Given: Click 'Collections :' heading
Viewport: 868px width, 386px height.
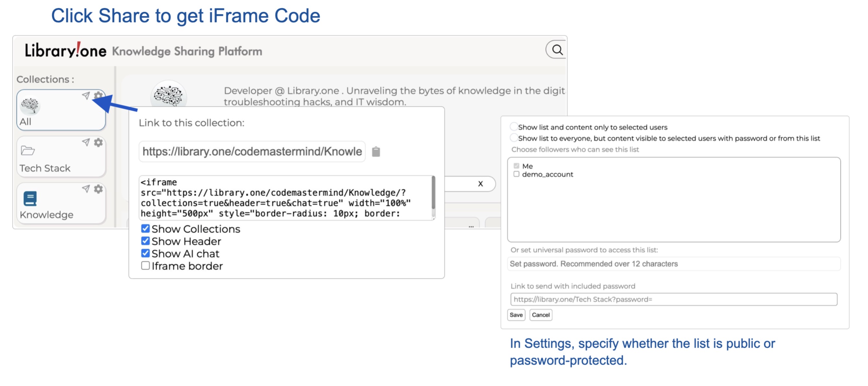Looking at the screenshot, I should click(45, 79).
